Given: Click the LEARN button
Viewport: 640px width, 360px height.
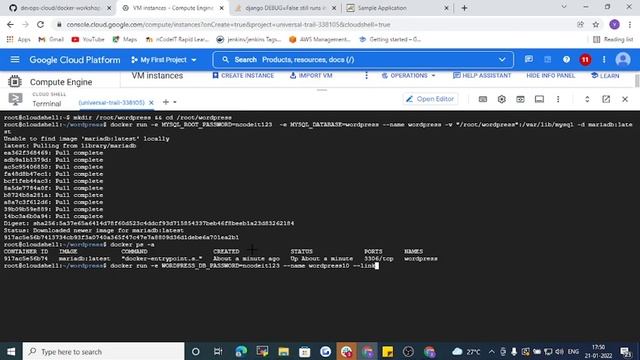Looking at the screenshot, I should 605,76.
